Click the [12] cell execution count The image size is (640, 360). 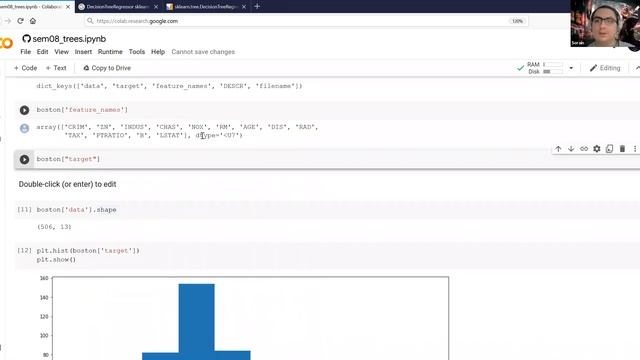pos(24,250)
